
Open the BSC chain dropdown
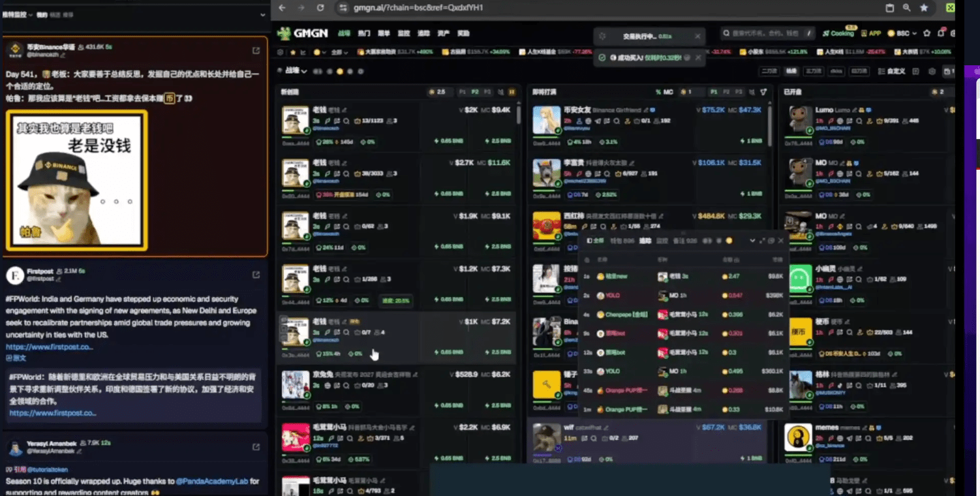tap(902, 33)
